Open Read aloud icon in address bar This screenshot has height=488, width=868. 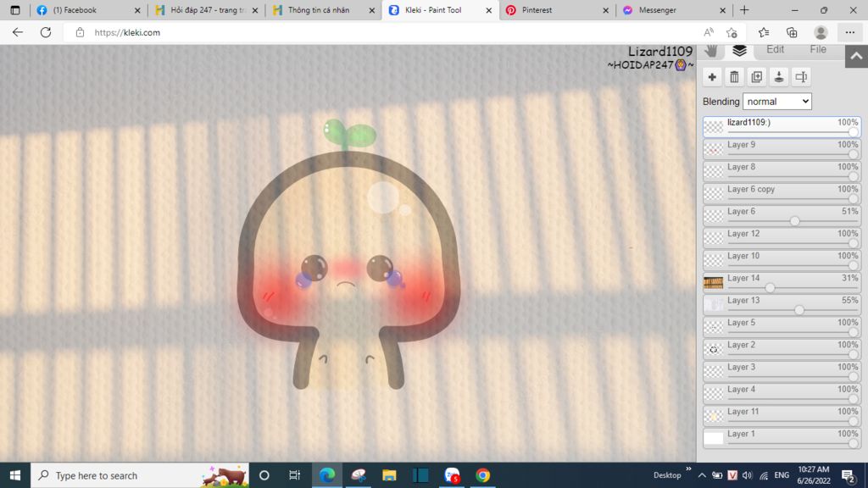pos(709,32)
